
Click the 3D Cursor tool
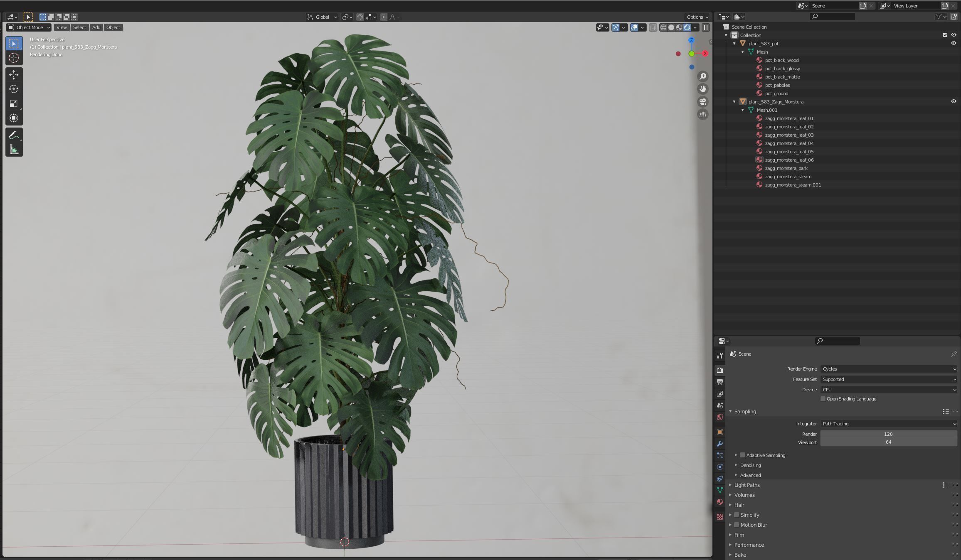pyautogui.click(x=14, y=58)
